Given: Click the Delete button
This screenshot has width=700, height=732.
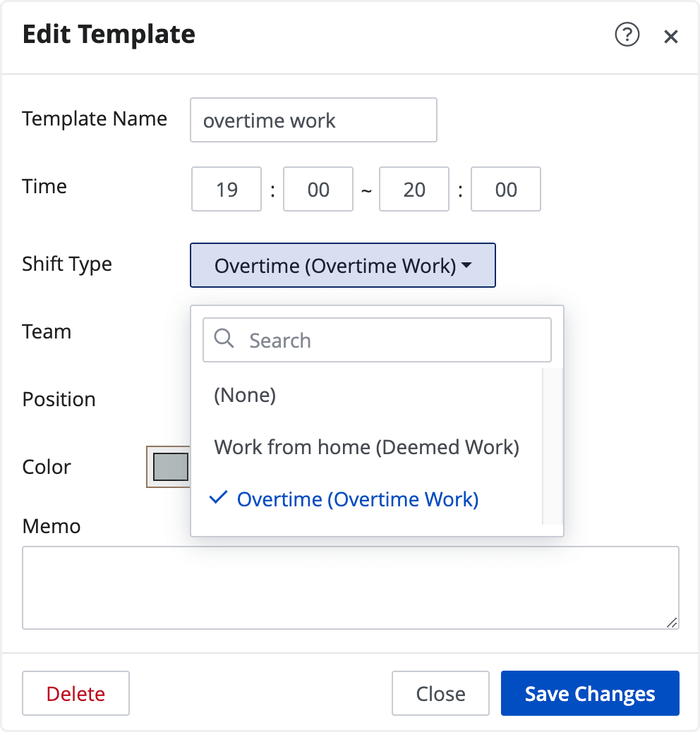Looking at the screenshot, I should tap(76, 693).
